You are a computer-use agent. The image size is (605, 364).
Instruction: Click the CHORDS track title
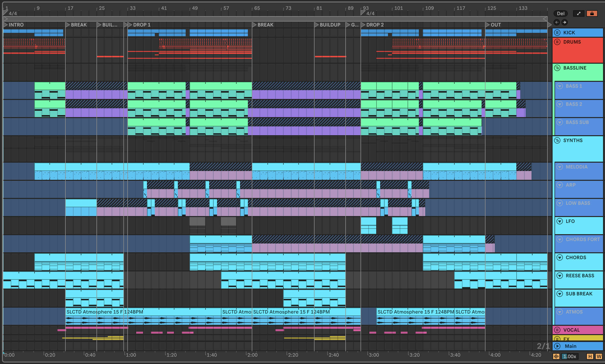pos(576,257)
